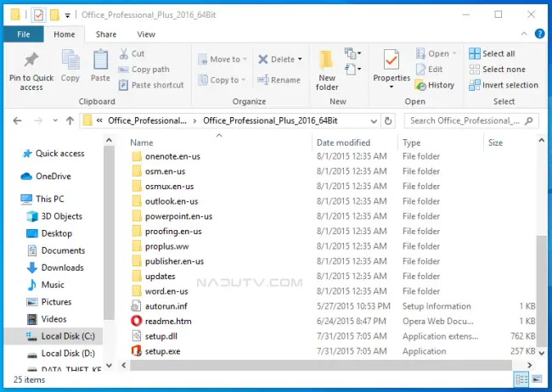Click the Cut scissors button
Viewport: 552px width, 392px height.
tap(132, 53)
